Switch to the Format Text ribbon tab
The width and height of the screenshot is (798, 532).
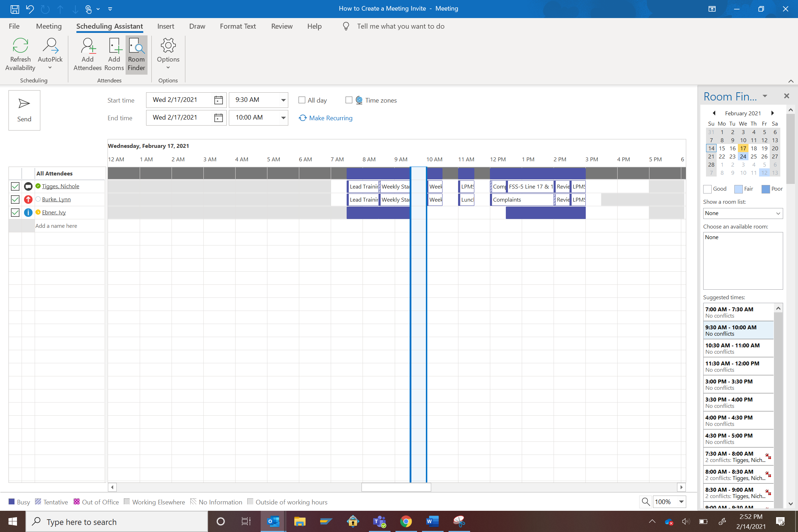[x=238, y=26]
